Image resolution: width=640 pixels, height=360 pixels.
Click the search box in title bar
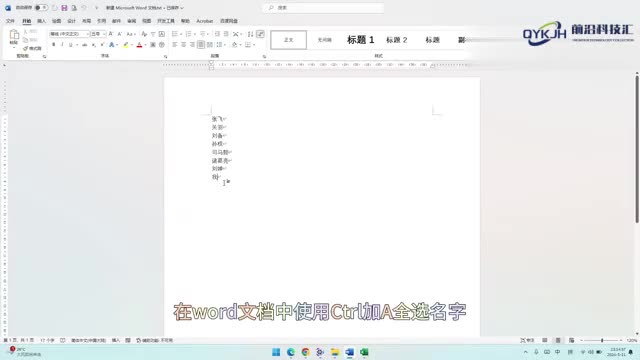click(324, 8)
